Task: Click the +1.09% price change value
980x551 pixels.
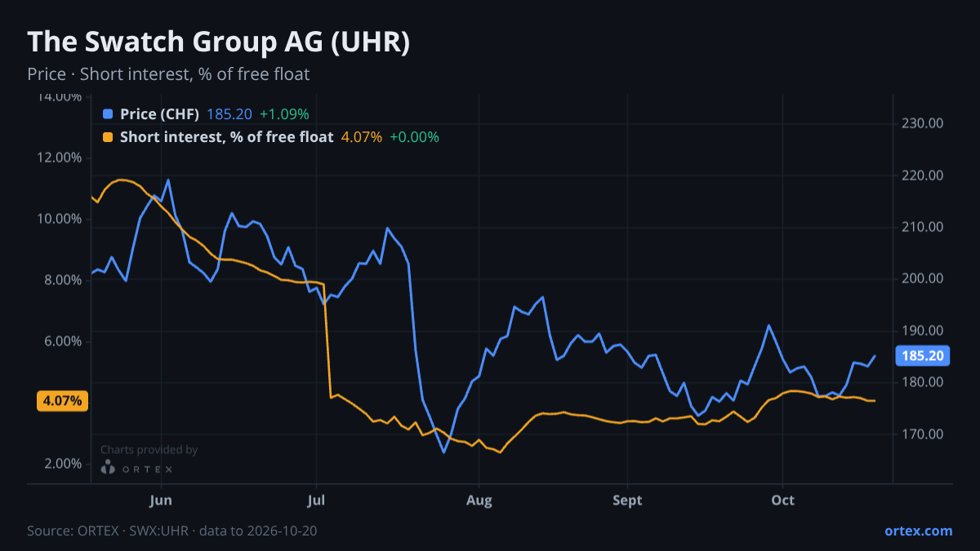Action: click(x=284, y=114)
